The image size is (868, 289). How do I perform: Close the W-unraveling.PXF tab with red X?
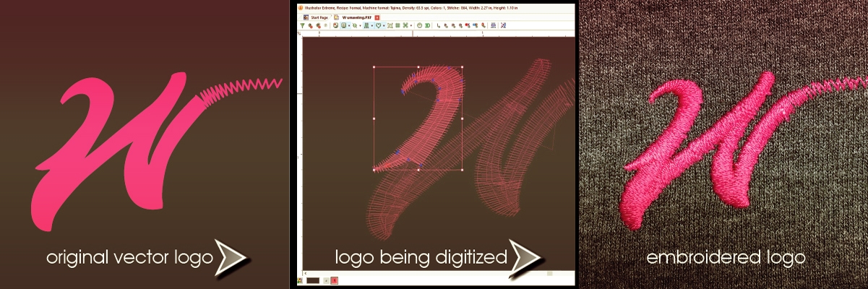pyautogui.click(x=377, y=17)
